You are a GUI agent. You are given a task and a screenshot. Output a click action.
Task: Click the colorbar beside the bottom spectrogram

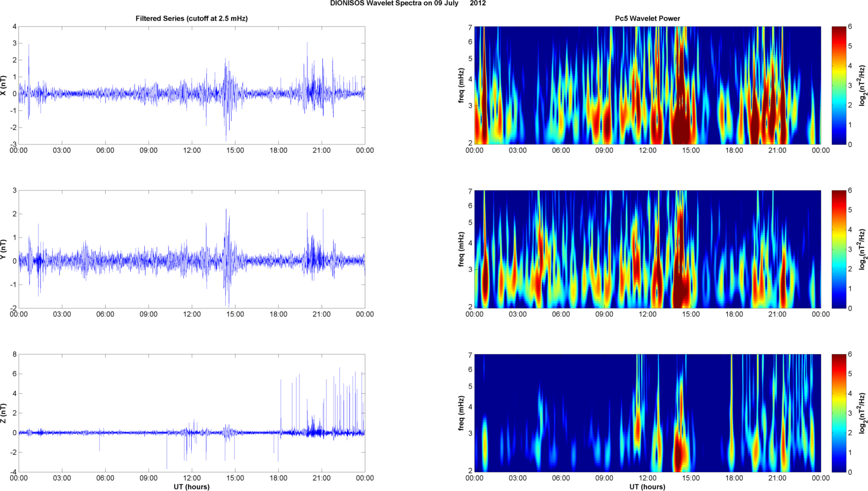[839, 413]
